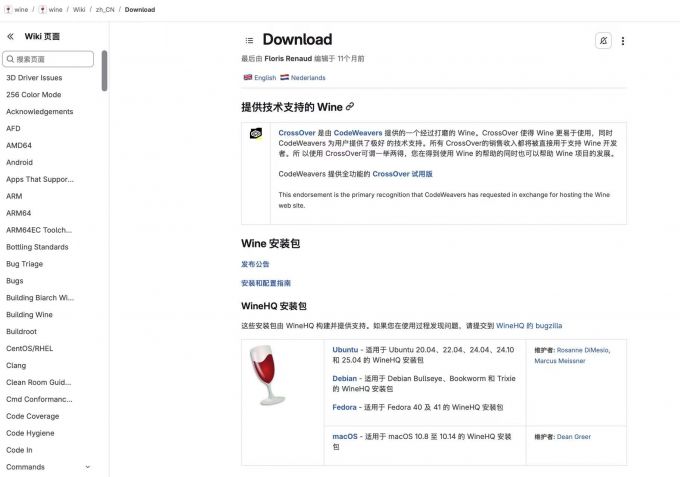This screenshot has height=477, width=680.
Task: Open ARM64 wiki page
Action: click(18, 213)
